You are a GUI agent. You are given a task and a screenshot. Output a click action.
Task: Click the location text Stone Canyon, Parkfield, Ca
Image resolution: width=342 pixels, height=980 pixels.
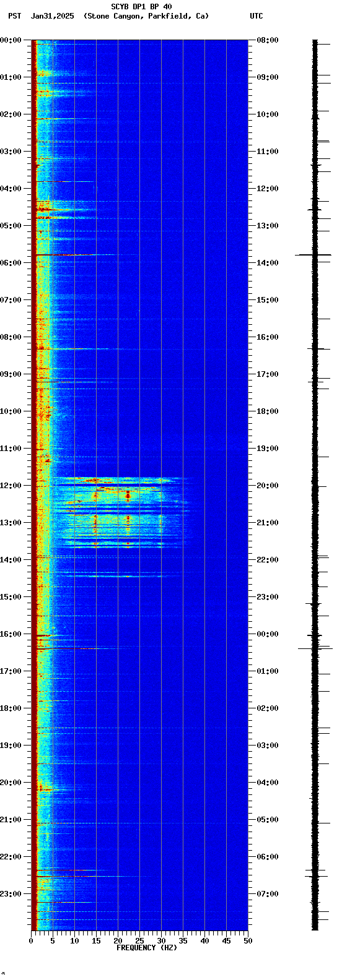146,16
